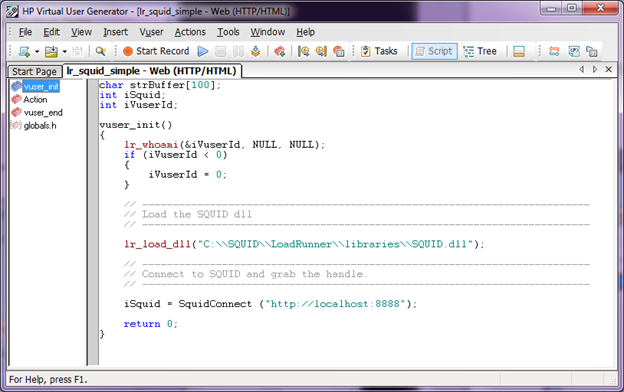
Task: Click the Insert new Action icon
Action: coord(280,51)
